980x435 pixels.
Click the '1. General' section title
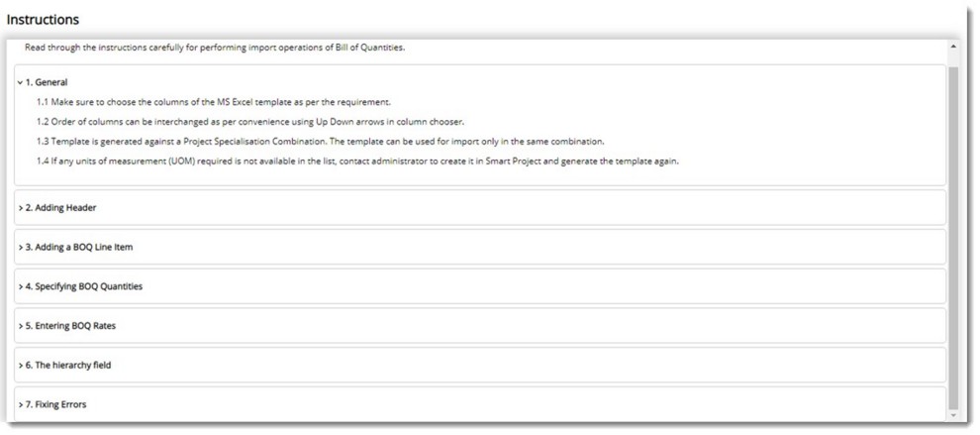(47, 82)
